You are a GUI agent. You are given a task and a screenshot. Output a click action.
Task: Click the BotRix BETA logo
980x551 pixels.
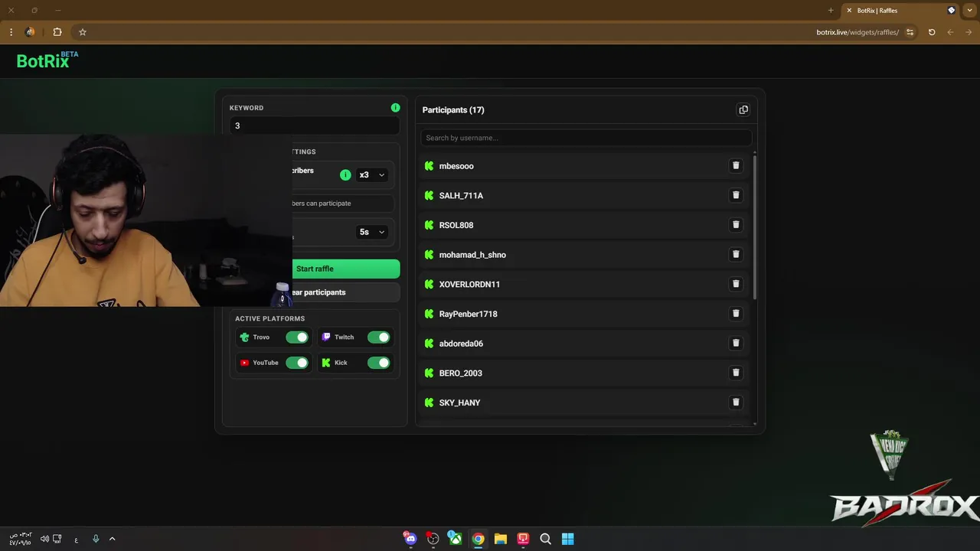coord(47,60)
